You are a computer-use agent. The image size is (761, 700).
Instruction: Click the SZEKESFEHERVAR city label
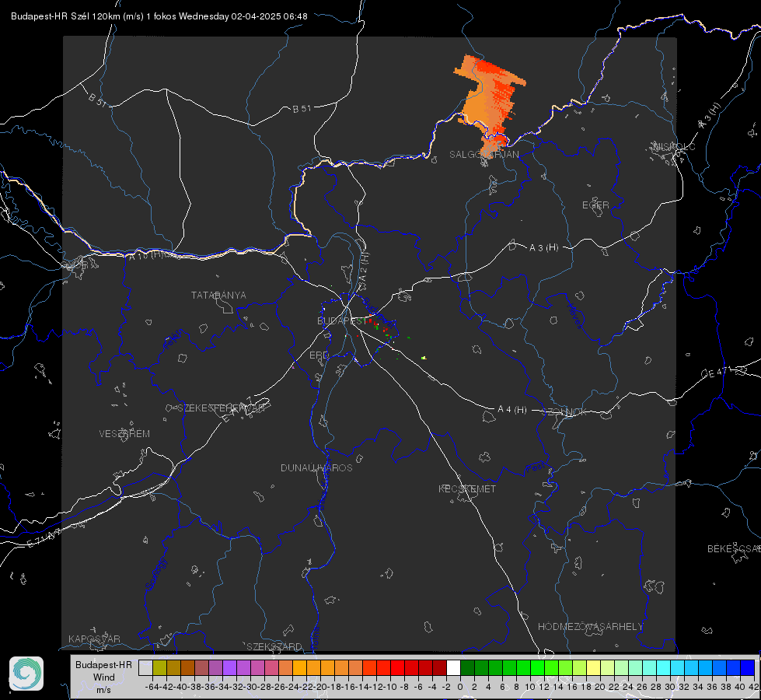point(221,408)
